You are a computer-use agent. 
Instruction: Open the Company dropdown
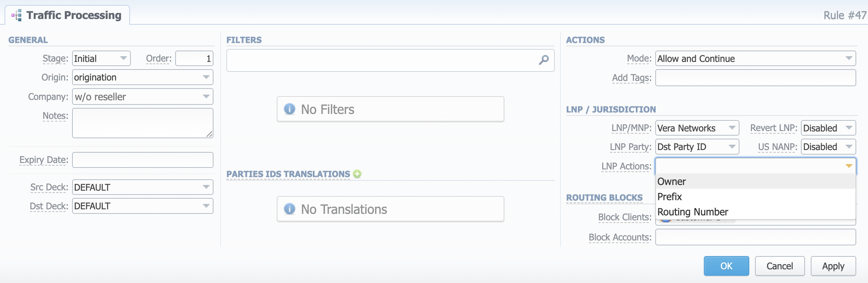[206, 97]
